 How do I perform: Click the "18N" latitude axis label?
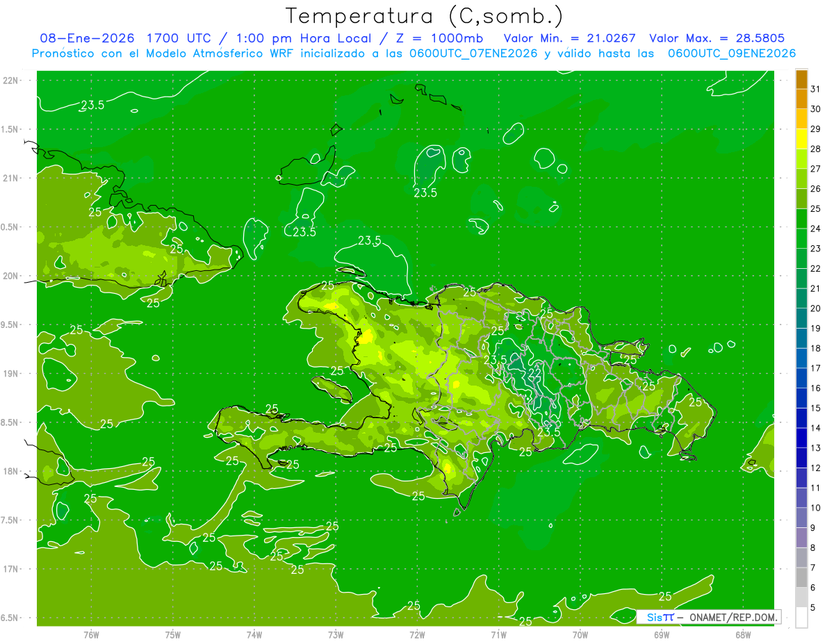(x=12, y=471)
